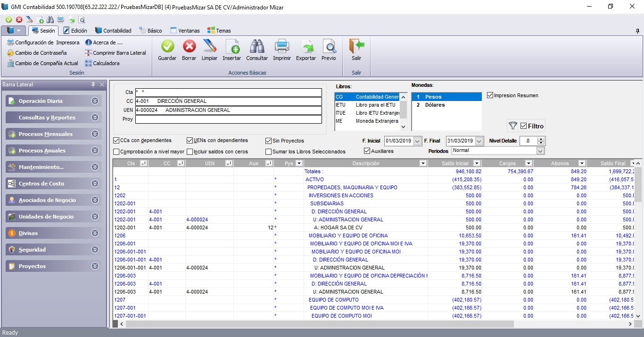Viewport: 644px width, 337px height.
Task: Expand Operación Diaria sidebar section
Action: pyautogui.click(x=95, y=101)
